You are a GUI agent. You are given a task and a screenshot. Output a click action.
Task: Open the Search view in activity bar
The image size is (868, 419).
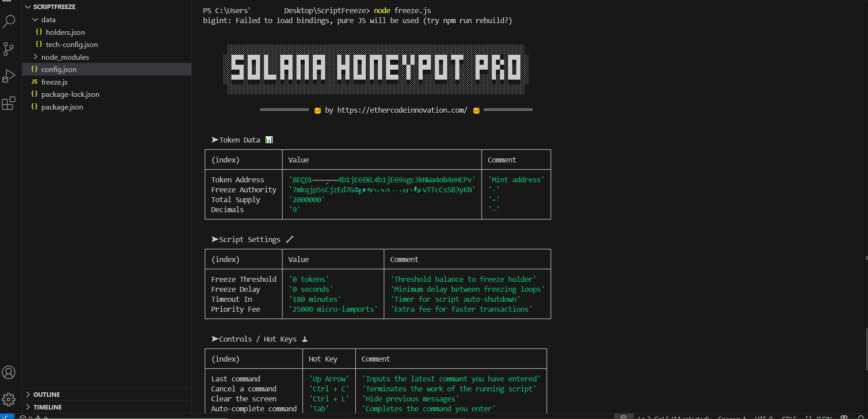pos(9,21)
